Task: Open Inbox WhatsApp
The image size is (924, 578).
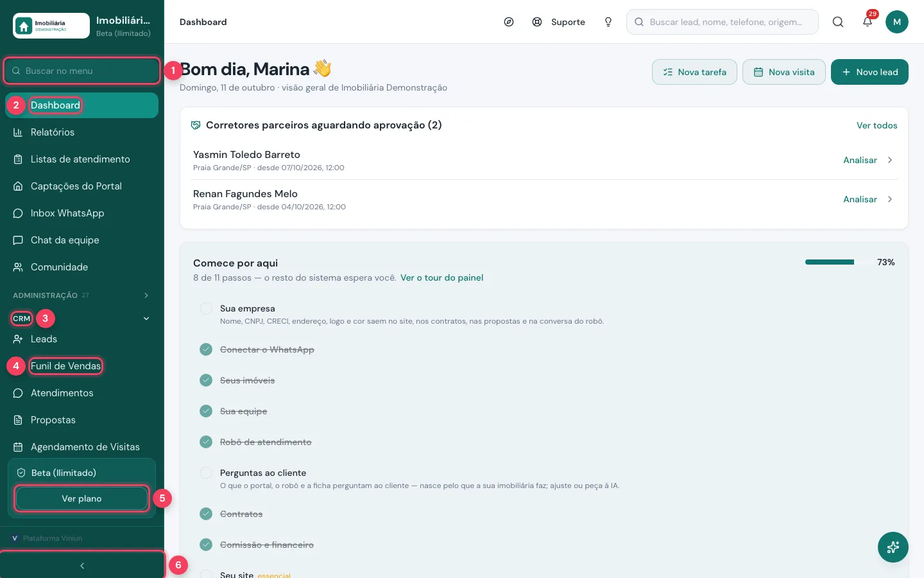Action: tap(81, 213)
